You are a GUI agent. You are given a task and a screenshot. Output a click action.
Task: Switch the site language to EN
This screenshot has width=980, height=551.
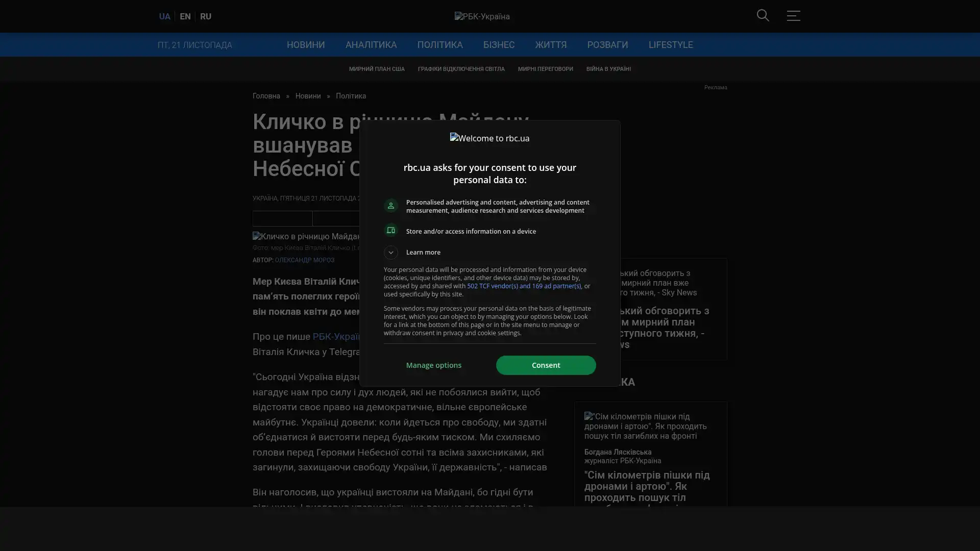point(185,17)
